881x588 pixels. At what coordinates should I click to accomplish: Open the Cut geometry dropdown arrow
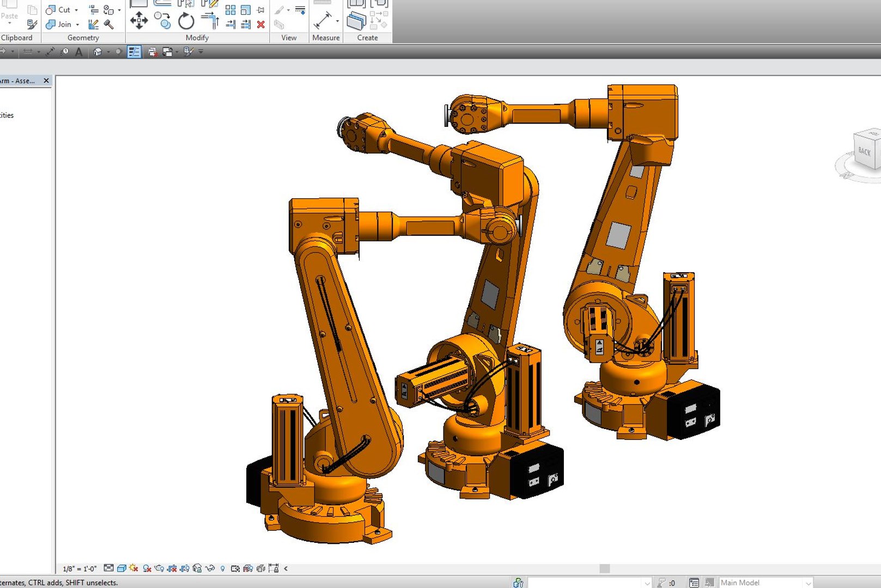[x=76, y=10]
